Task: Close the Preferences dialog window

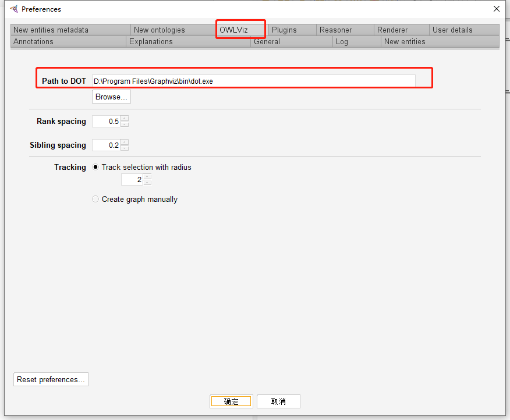Action: (497, 9)
